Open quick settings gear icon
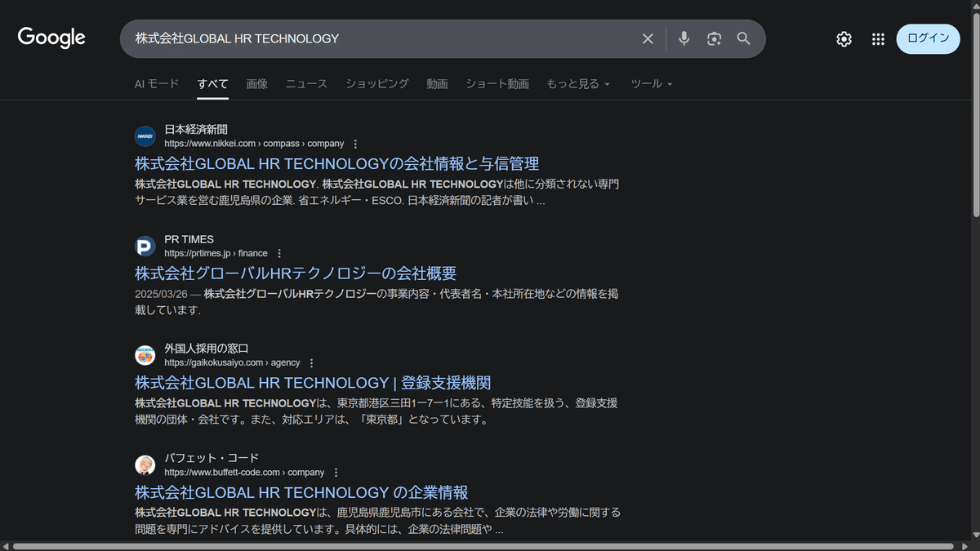Viewport: 980px width, 551px height. [844, 39]
